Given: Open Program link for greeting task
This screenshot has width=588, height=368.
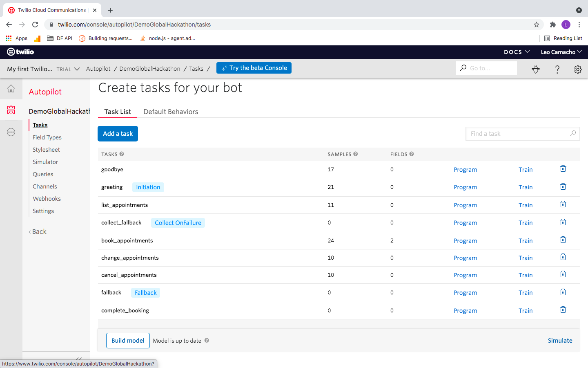Looking at the screenshot, I should click(x=465, y=187).
